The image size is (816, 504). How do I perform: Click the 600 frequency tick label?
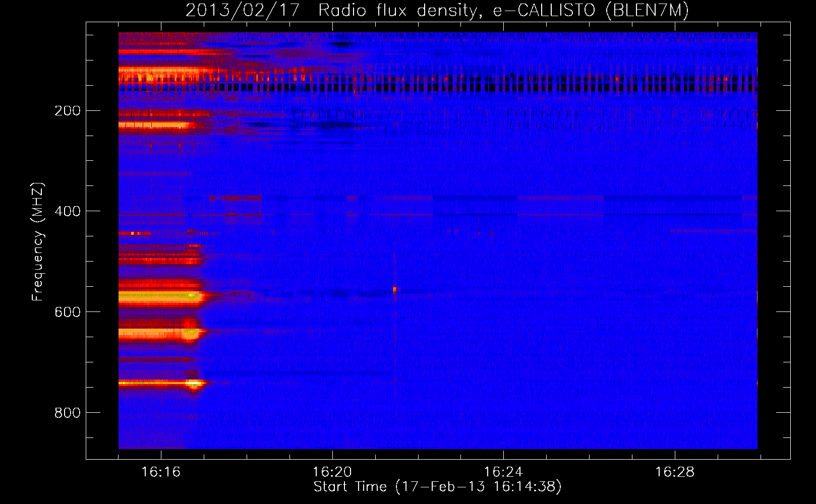[68, 312]
